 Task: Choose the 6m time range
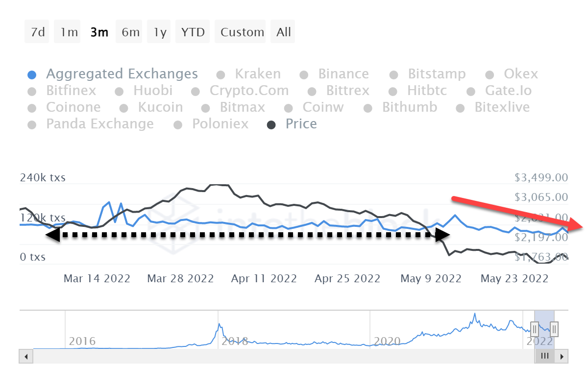click(x=130, y=32)
